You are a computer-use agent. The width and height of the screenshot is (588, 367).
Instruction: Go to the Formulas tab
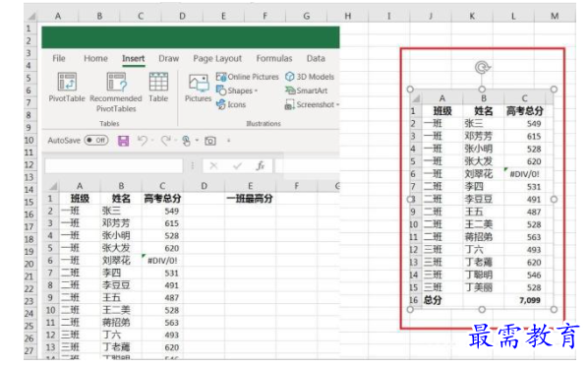[x=274, y=58]
